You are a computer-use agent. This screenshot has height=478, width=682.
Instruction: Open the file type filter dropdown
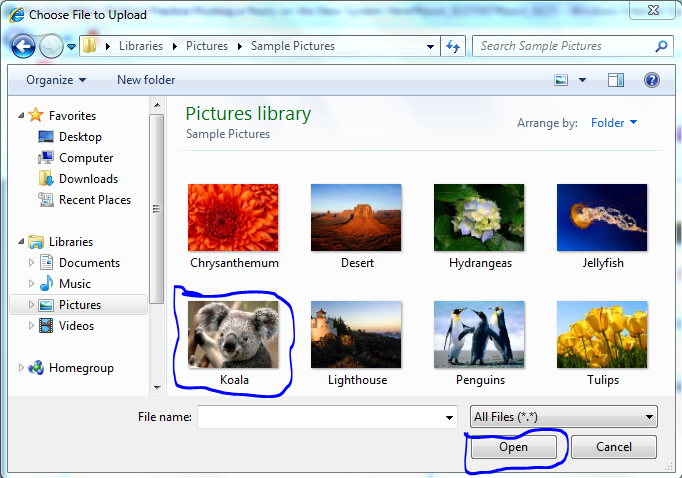click(x=563, y=416)
